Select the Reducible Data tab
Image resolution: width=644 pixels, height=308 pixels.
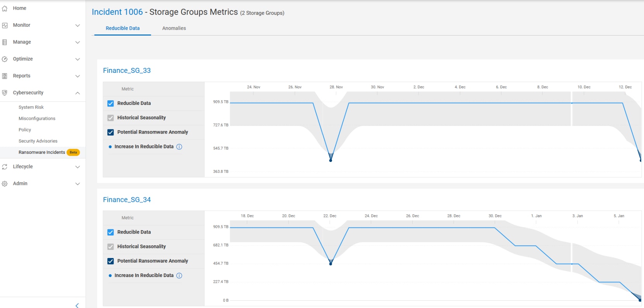point(122,28)
